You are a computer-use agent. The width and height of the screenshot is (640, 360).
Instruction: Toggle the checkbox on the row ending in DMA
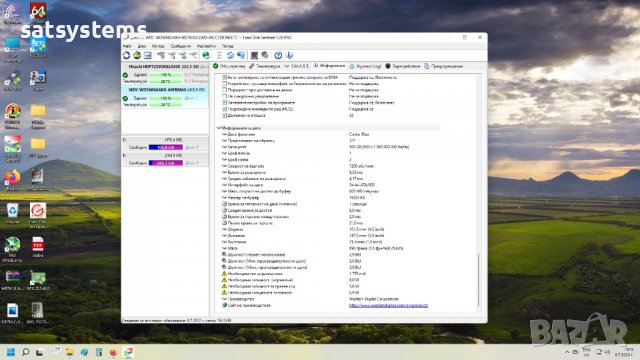pyautogui.click(x=224, y=77)
